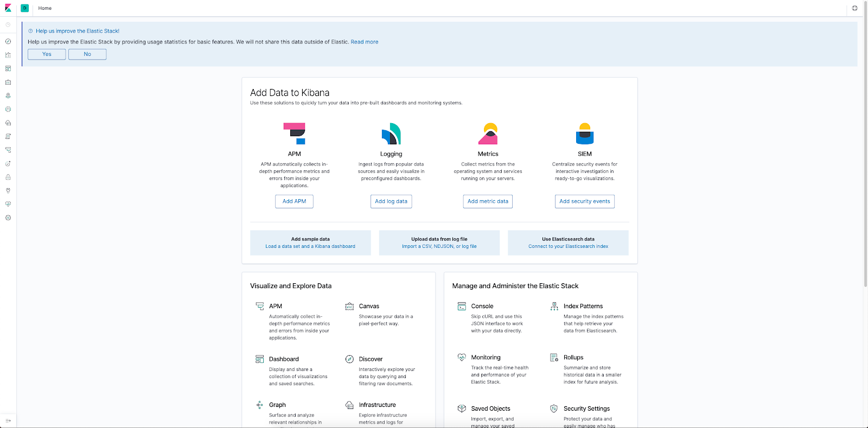Click the Saved Objects icon

click(x=462, y=409)
